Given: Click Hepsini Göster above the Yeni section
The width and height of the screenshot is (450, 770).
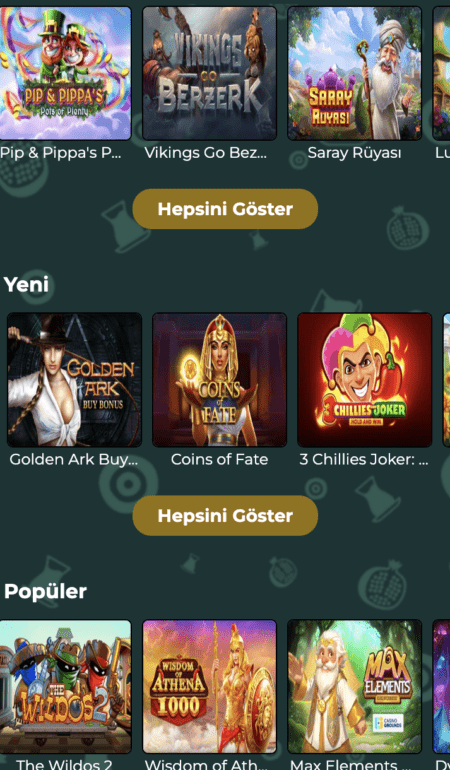Looking at the screenshot, I should (x=225, y=209).
